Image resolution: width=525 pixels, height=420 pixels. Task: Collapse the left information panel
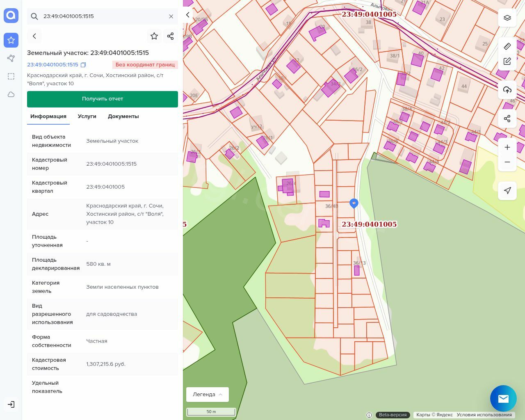click(x=188, y=15)
